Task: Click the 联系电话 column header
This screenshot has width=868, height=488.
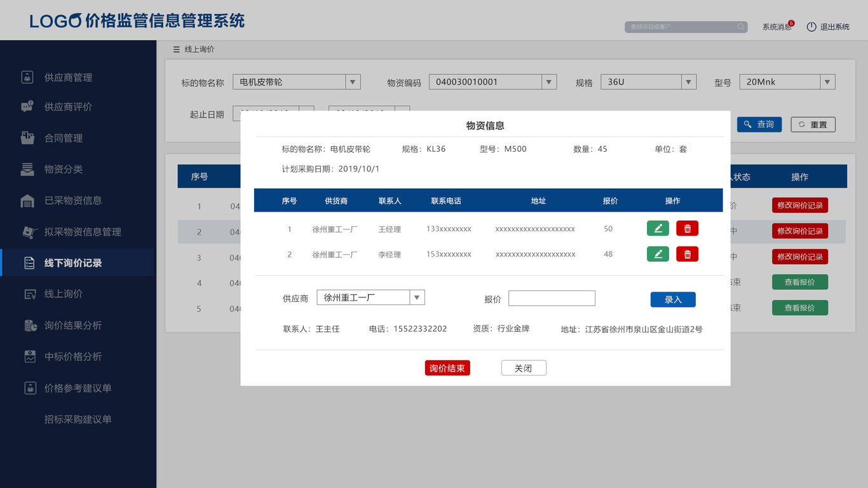Action: tap(446, 201)
